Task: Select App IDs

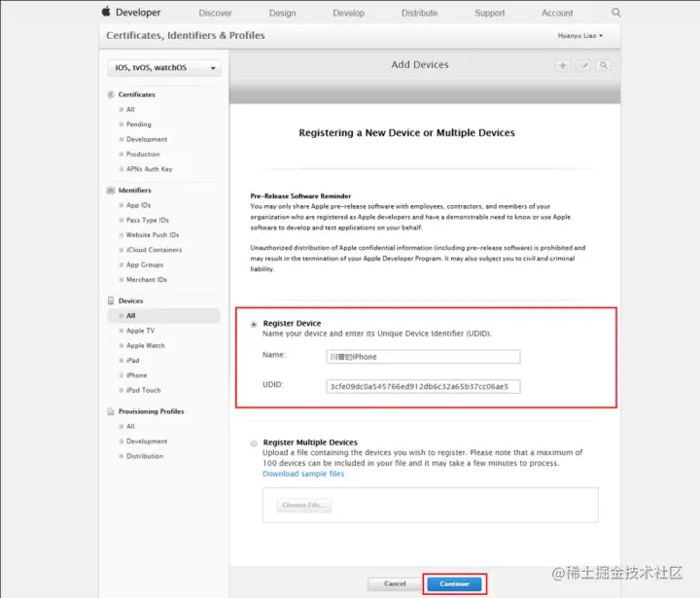Action: pos(138,205)
